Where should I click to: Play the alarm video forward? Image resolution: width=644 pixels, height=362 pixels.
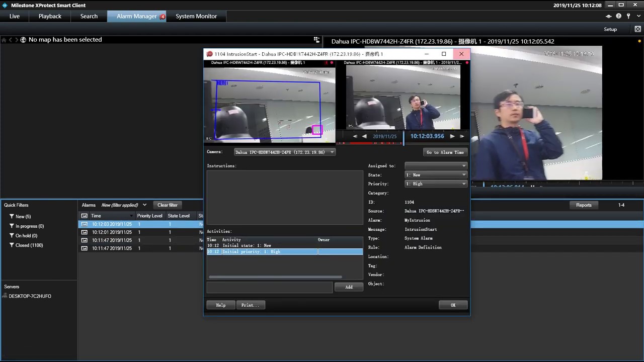pos(452,136)
